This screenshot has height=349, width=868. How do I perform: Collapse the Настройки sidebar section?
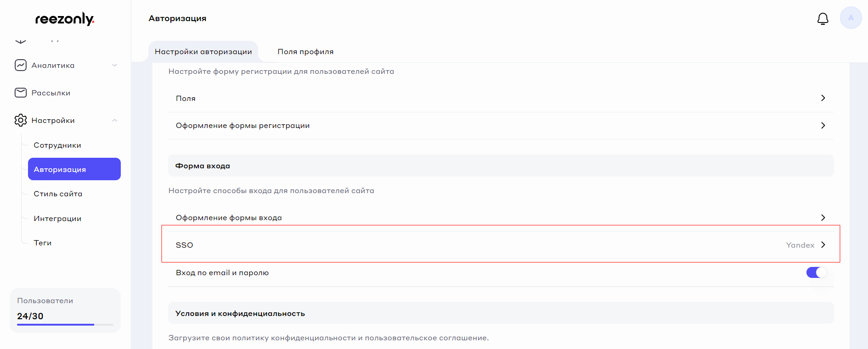coord(115,120)
